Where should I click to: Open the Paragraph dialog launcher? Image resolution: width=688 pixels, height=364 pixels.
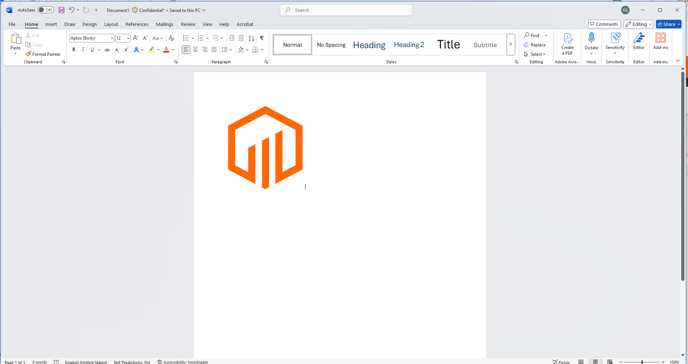(266, 62)
